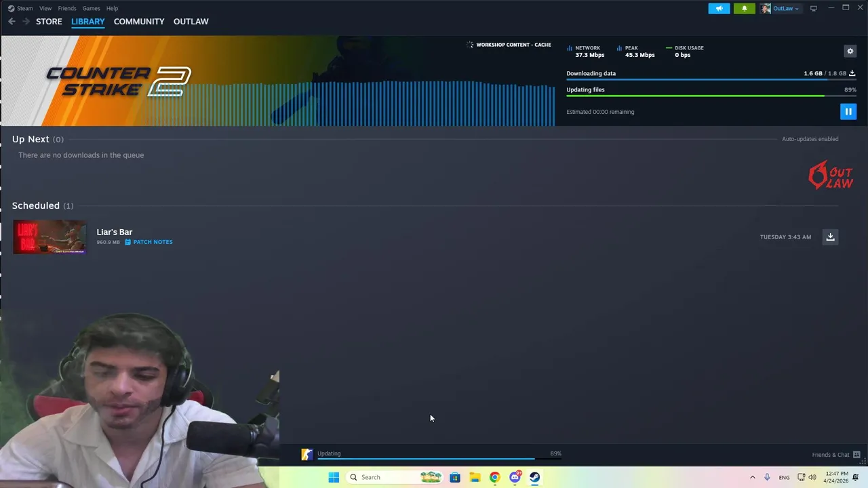868x488 pixels.
Task: Enter Big Picture mode icon
Action: pos(814,8)
